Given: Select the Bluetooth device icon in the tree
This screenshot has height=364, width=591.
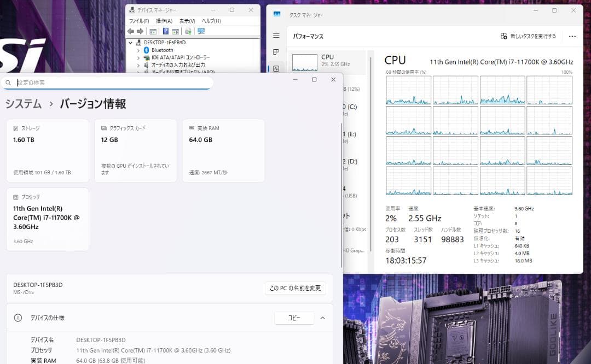Looking at the screenshot, I should tap(147, 50).
